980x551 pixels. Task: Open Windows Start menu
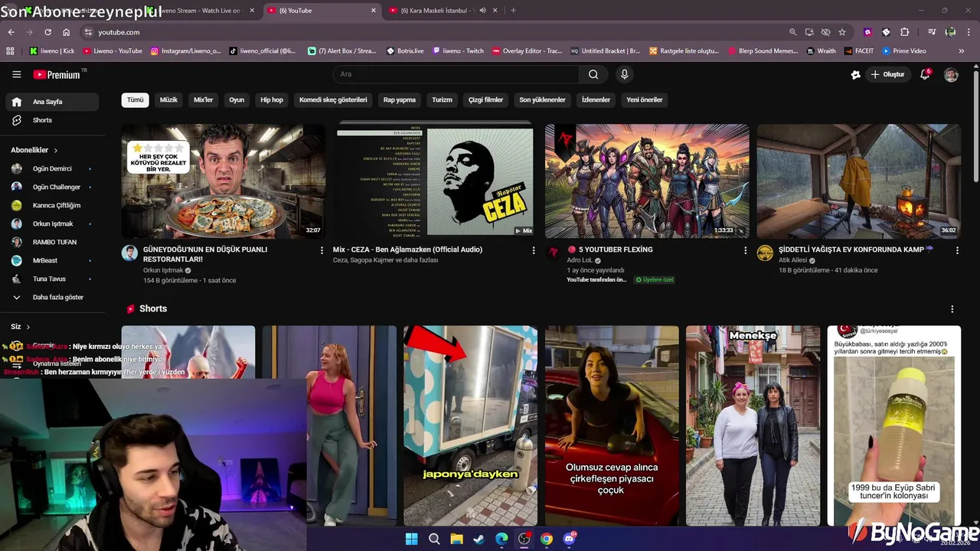click(x=411, y=539)
